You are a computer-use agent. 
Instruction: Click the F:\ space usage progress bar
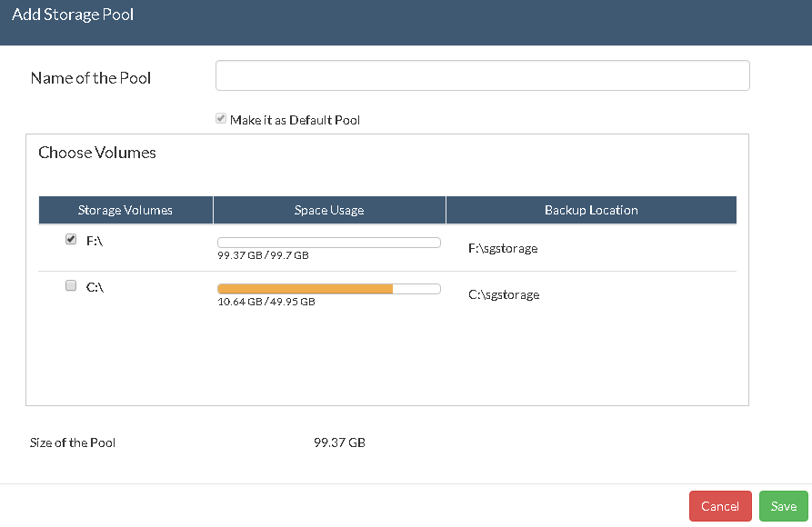(329, 243)
